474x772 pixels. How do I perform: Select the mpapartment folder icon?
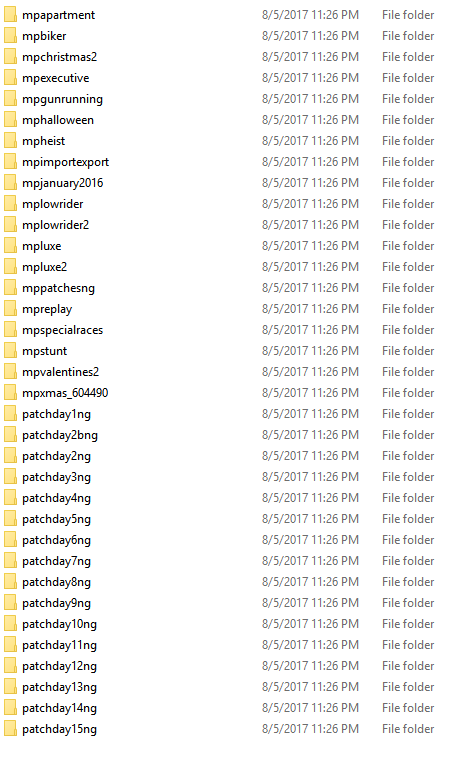(x=10, y=15)
